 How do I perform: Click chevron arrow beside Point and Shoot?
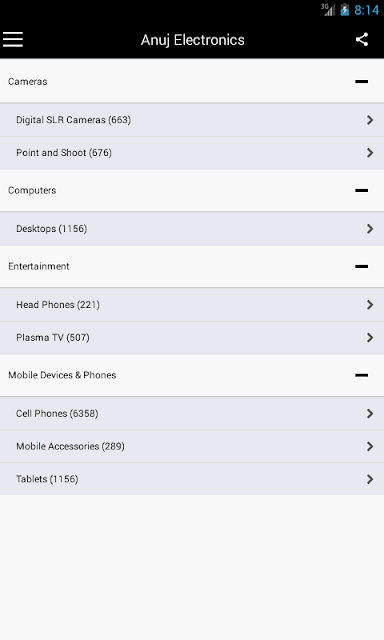[x=370, y=153]
